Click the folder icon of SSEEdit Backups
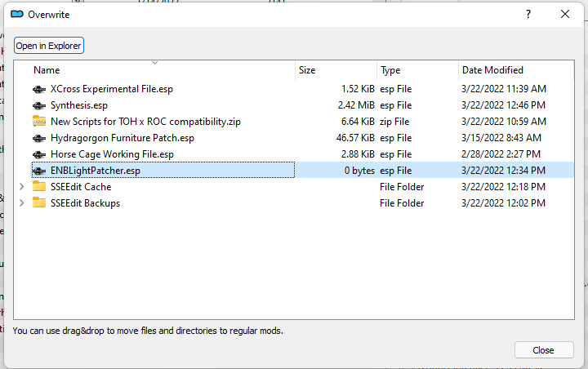This screenshot has height=369, width=588. 39,203
